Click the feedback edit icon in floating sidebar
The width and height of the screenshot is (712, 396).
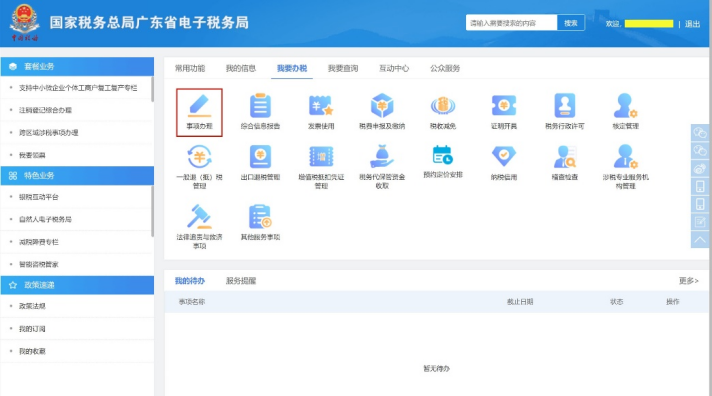700,222
